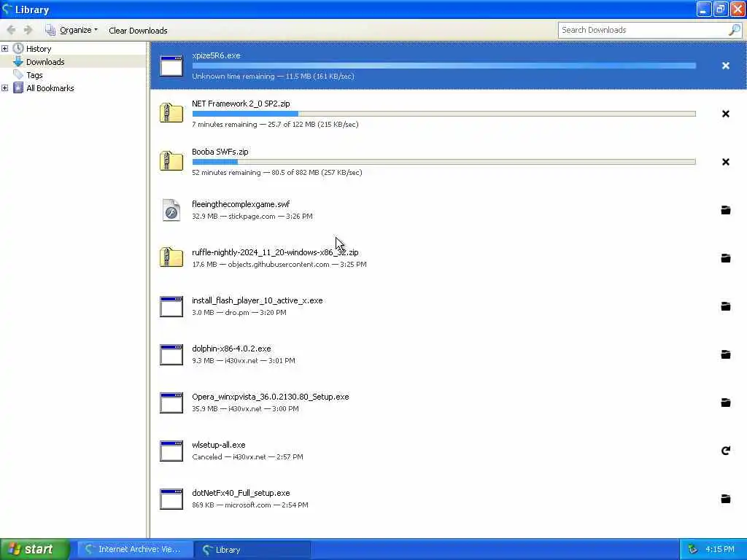Screen dimensions: 747x560
Task: Click the Tags label icon
Action: (18, 75)
